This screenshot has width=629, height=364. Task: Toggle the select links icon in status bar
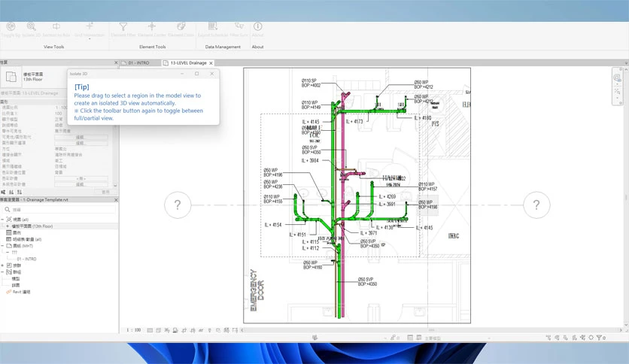548,338
